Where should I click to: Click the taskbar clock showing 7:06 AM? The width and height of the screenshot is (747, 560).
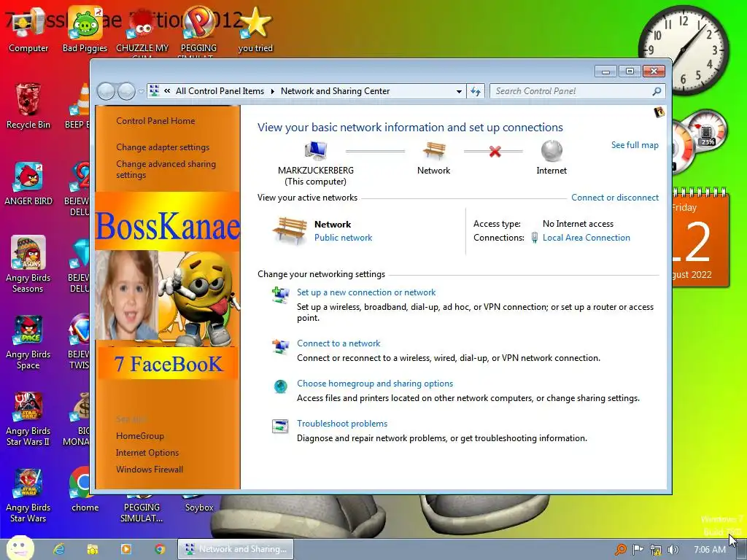pyautogui.click(x=709, y=550)
